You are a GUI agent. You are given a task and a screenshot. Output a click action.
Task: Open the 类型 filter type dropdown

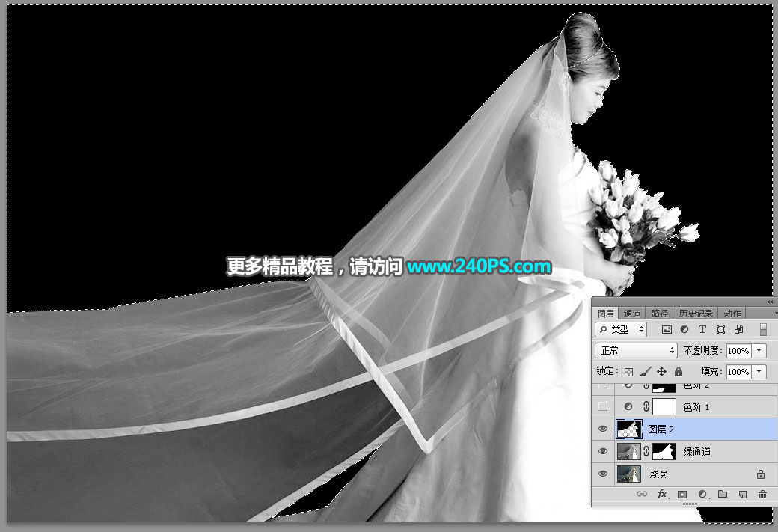coord(621,329)
